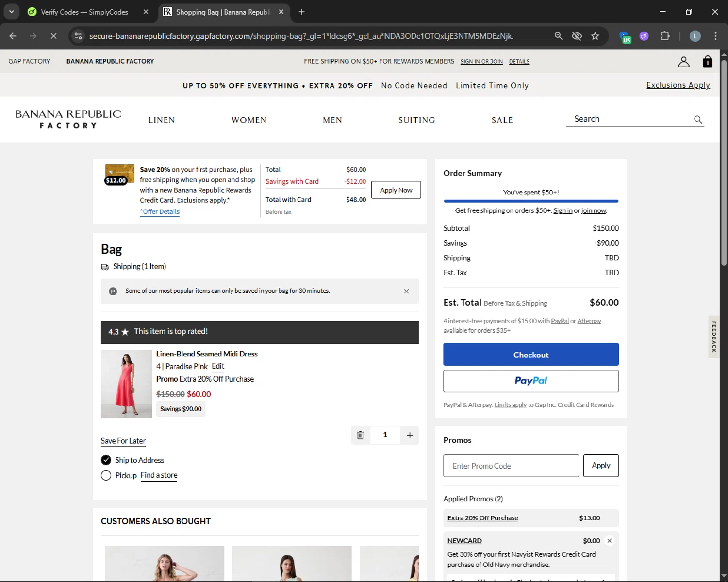Click the page vertical scrollbar
Image resolution: width=728 pixels, height=582 pixels.
click(724, 162)
